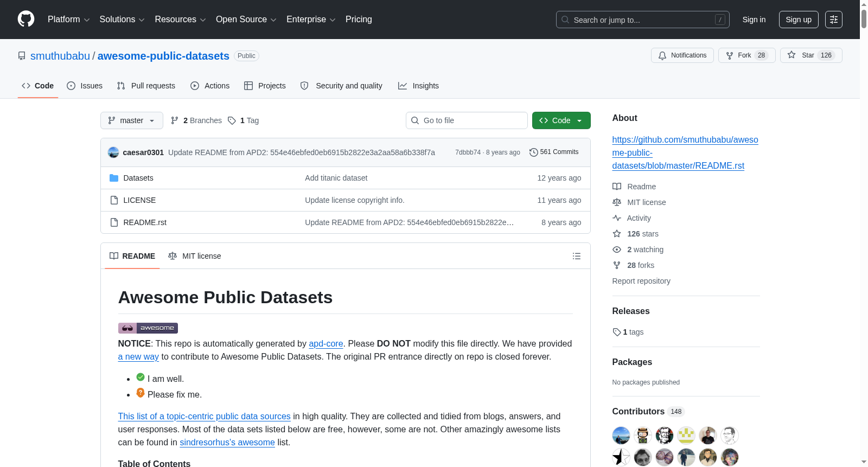Image resolution: width=868 pixels, height=467 pixels.
Task: Click the tag icon next to 1 Tag
Action: pos(232,120)
